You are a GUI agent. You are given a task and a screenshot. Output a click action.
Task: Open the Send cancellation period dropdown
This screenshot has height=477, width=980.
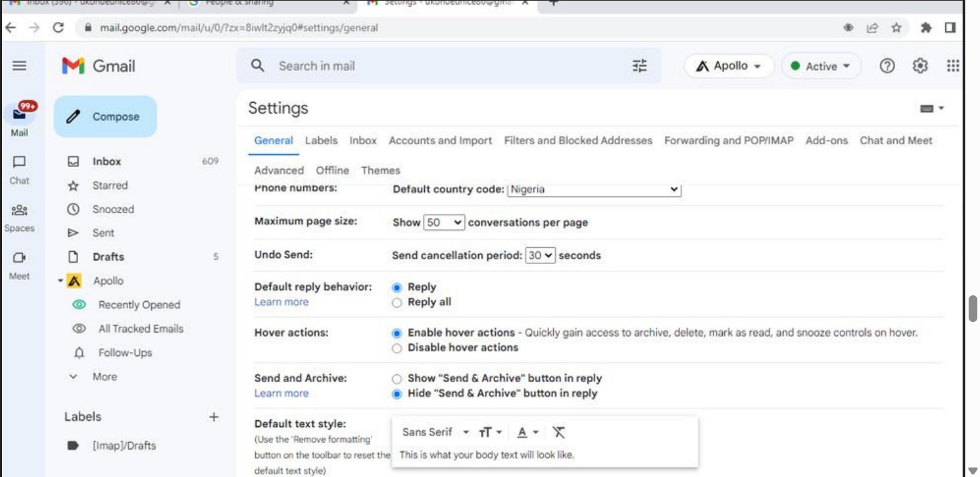click(540, 255)
